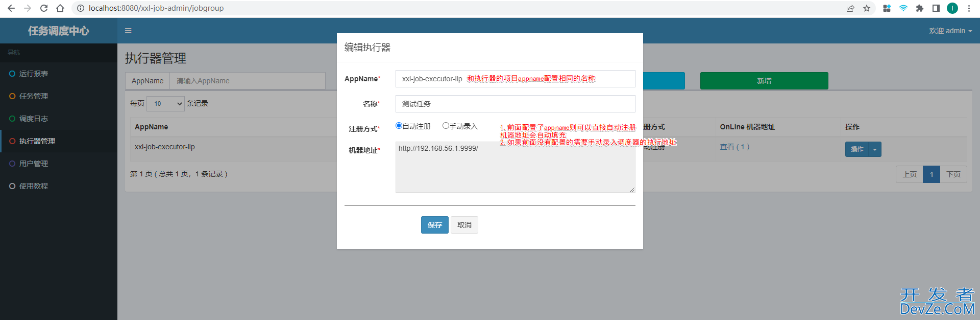Open the records per page dropdown
Screen dimensions: 980x320
click(166, 104)
